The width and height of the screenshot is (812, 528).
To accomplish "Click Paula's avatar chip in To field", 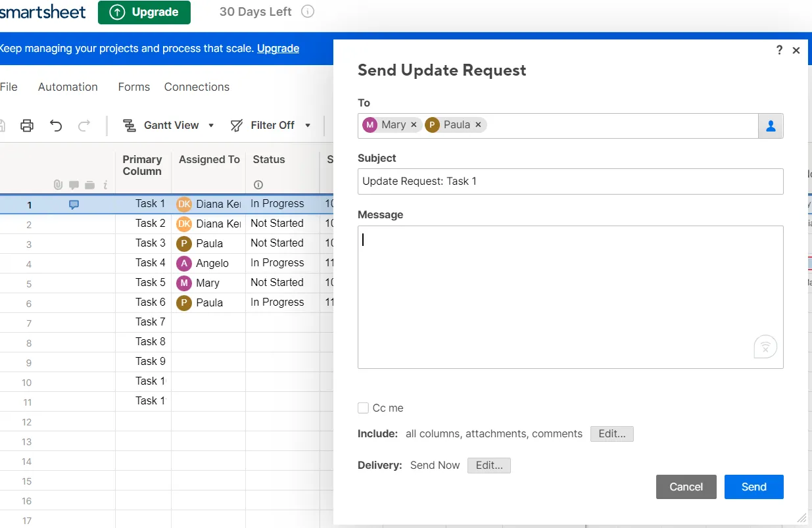I will [433, 125].
